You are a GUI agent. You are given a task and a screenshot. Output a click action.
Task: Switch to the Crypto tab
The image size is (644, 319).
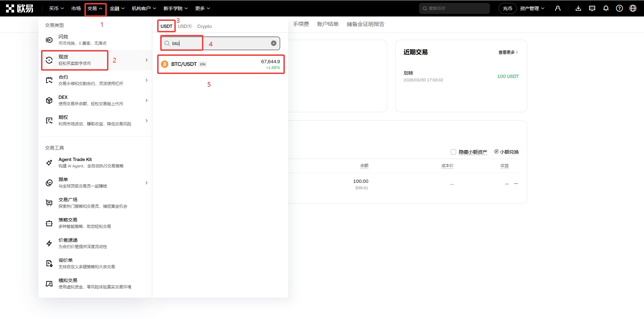click(x=204, y=26)
